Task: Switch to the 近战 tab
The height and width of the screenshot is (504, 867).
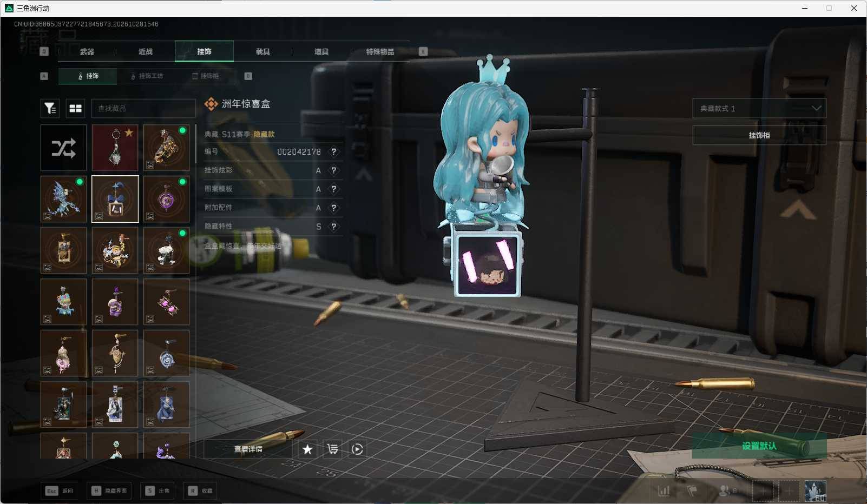Action: tap(146, 52)
